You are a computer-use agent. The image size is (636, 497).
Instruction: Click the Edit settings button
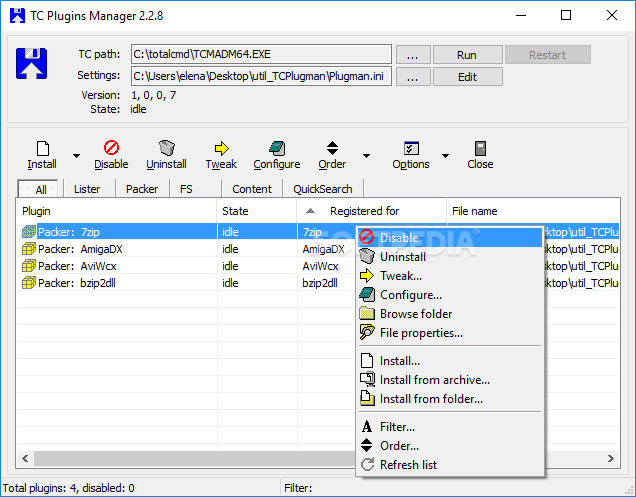(468, 77)
